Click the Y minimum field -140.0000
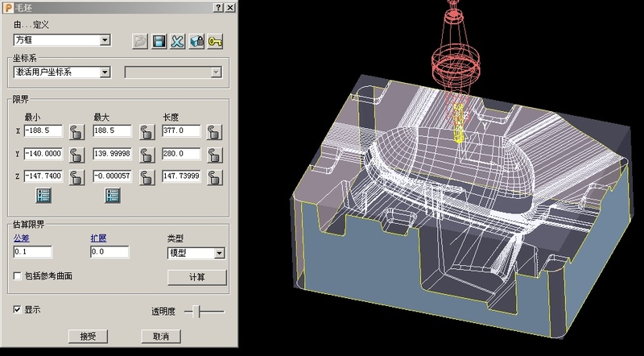 (x=43, y=154)
